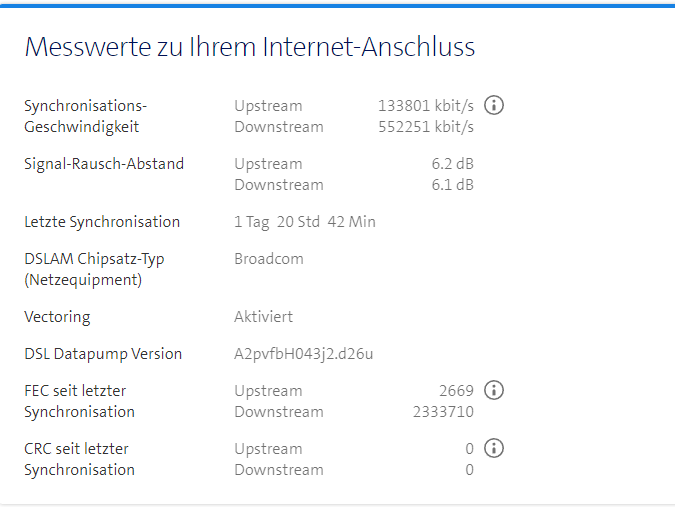675x507 pixels.
Task: Click the upstream speed value 133801 kbit/s
Action: 425,106
